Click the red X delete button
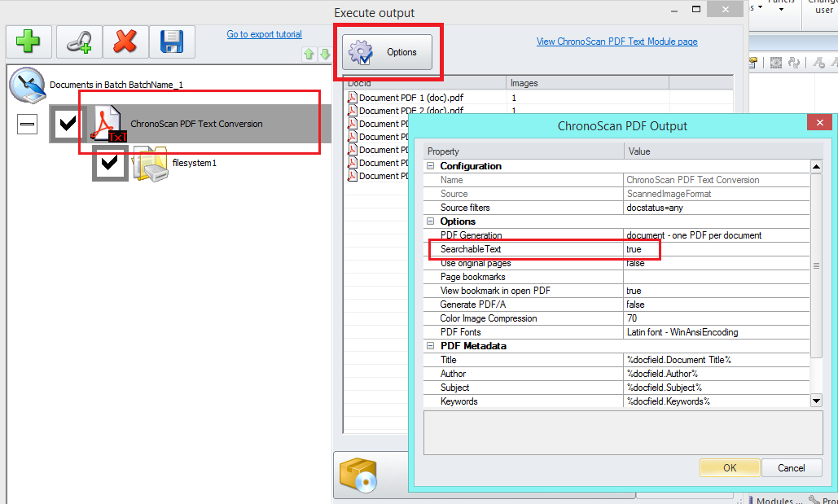838x504 pixels. click(125, 42)
